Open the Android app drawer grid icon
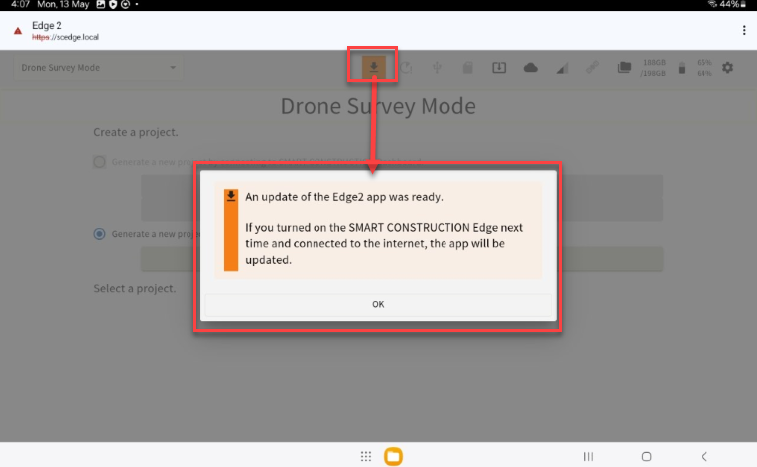This screenshot has width=757, height=467. (366, 456)
